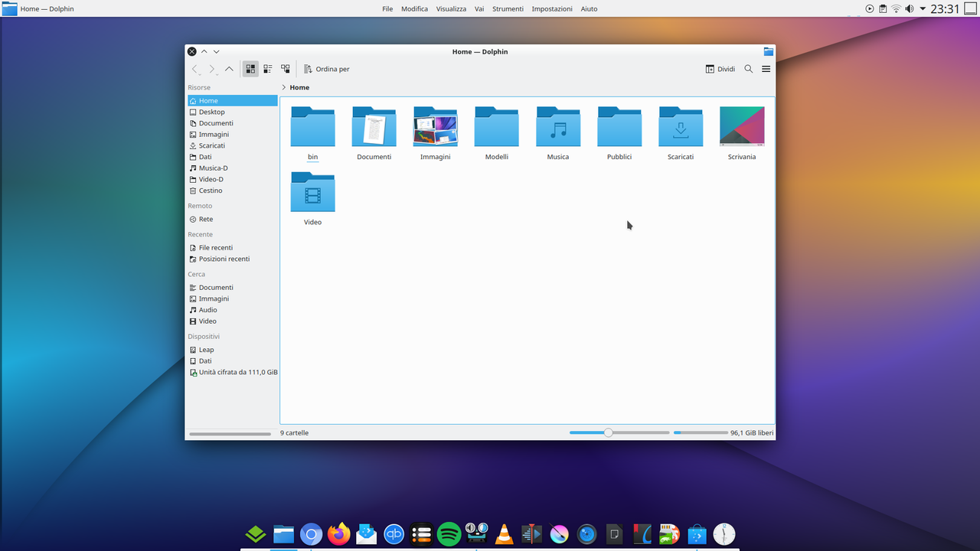
Task: Open the Aiuto menu
Action: (589, 9)
